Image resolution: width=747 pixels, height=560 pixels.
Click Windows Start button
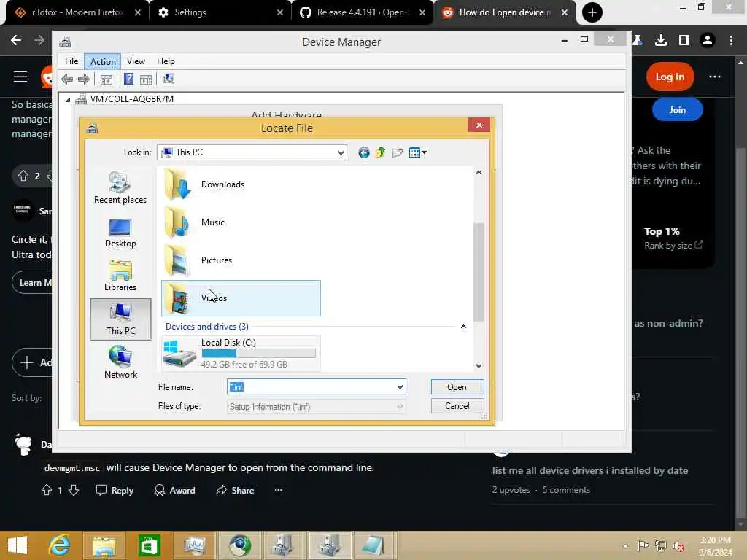18,545
